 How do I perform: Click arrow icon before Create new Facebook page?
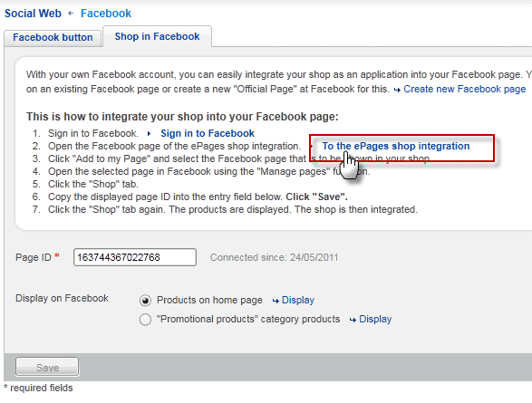pos(397,90)
